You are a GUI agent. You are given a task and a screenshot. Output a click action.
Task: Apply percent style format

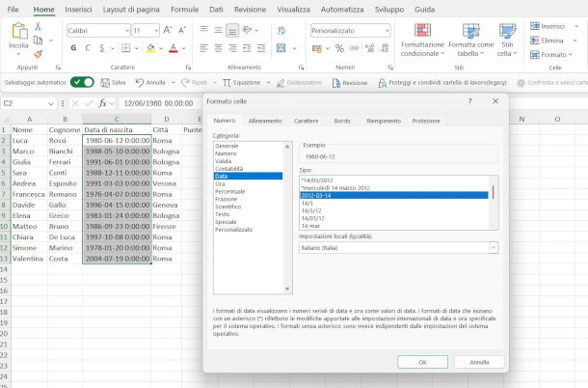click(x=339, y=48)
